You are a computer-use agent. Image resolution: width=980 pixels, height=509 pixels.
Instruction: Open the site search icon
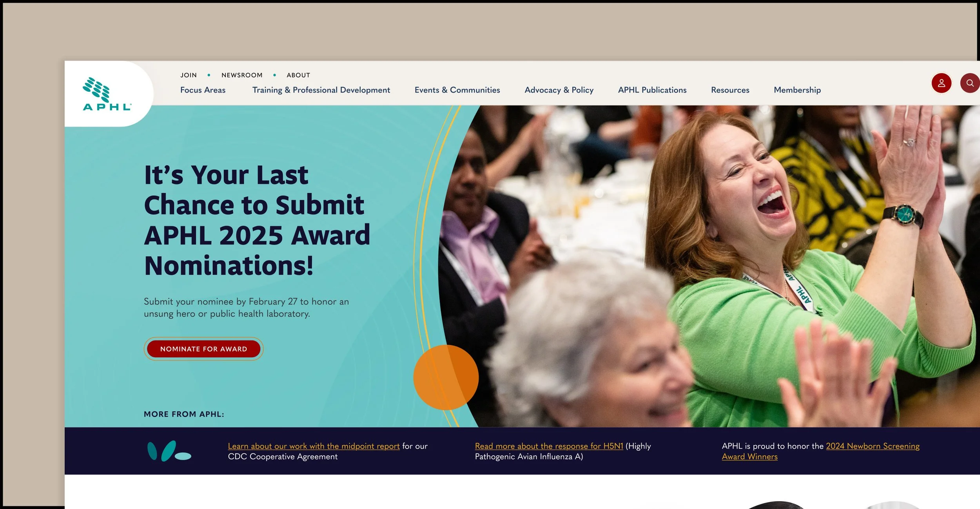point(970,83)
